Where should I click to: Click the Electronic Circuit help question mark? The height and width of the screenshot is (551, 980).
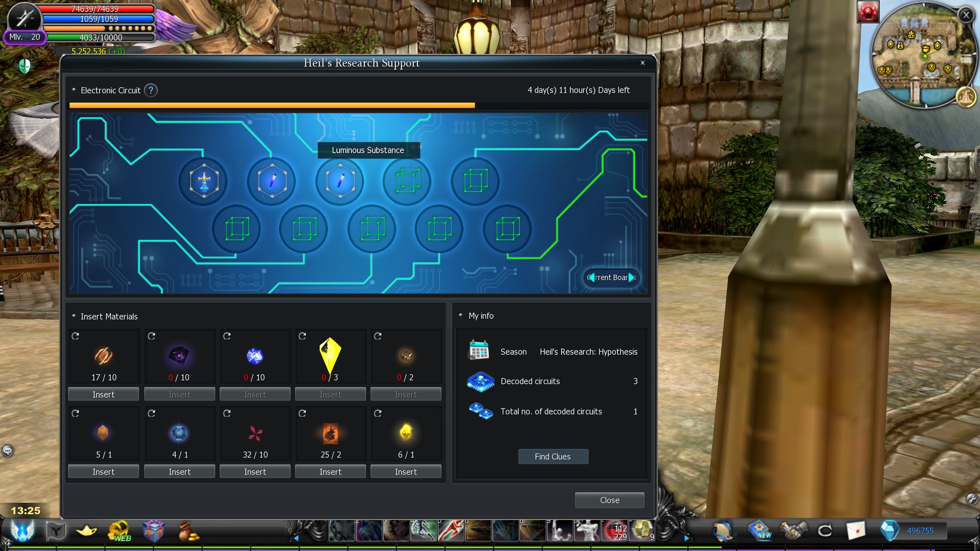(x=151, y=90)
